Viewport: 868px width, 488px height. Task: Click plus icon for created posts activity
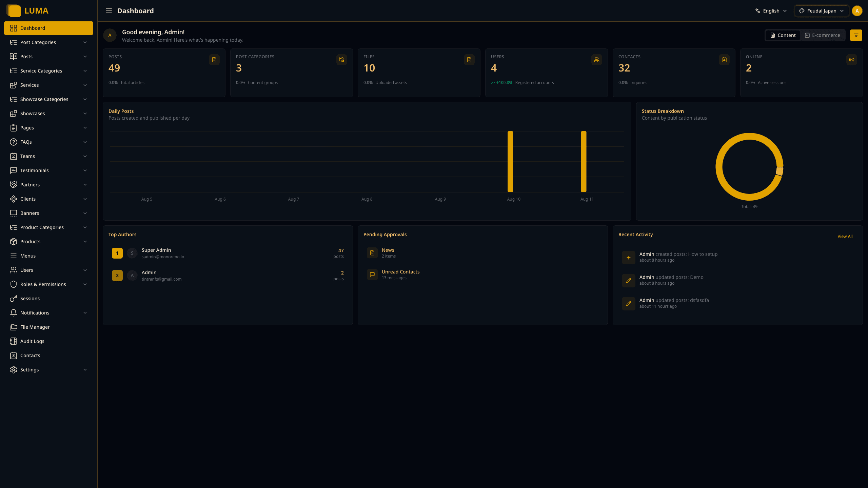[629, 258]
